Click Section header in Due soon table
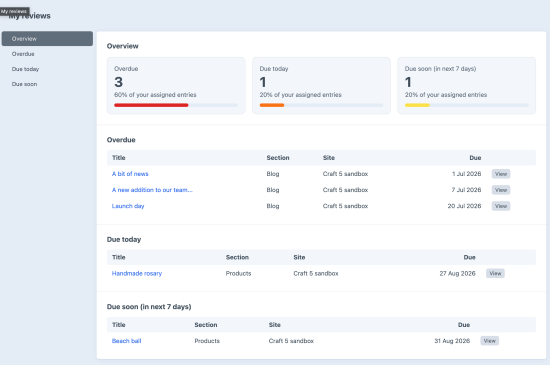 pyautogui.click(x=206, y=325)
